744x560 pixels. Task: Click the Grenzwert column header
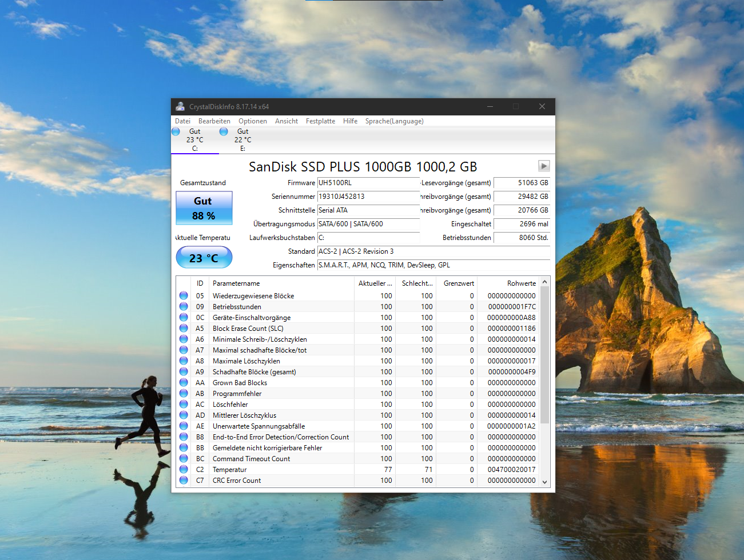pos(456,283)
